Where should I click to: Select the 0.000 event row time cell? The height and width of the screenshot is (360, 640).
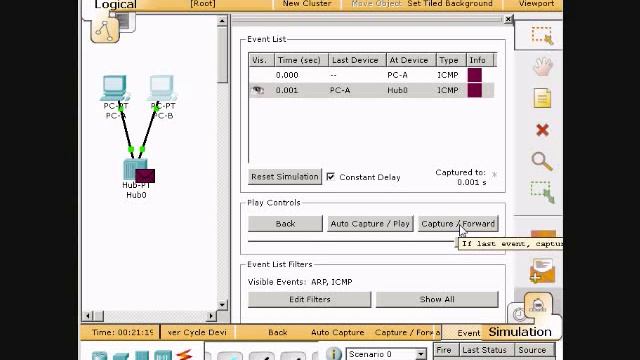coord(287,75)
